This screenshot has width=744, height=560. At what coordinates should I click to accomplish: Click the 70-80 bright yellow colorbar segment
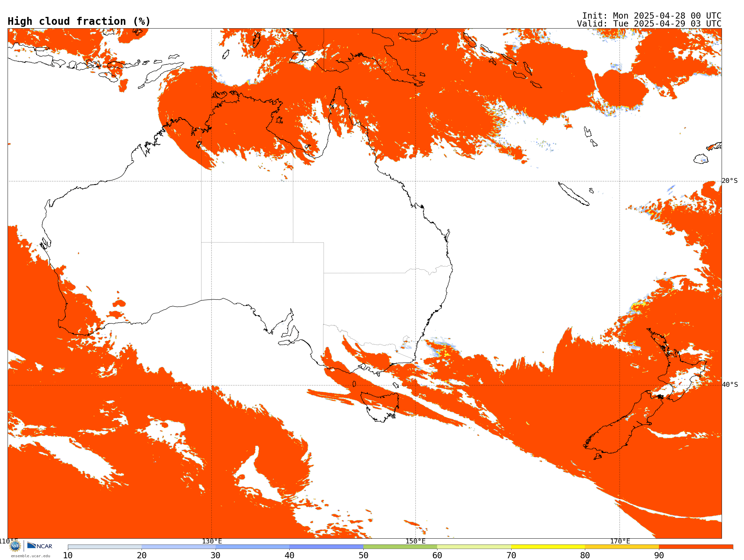tap(548, 547)
